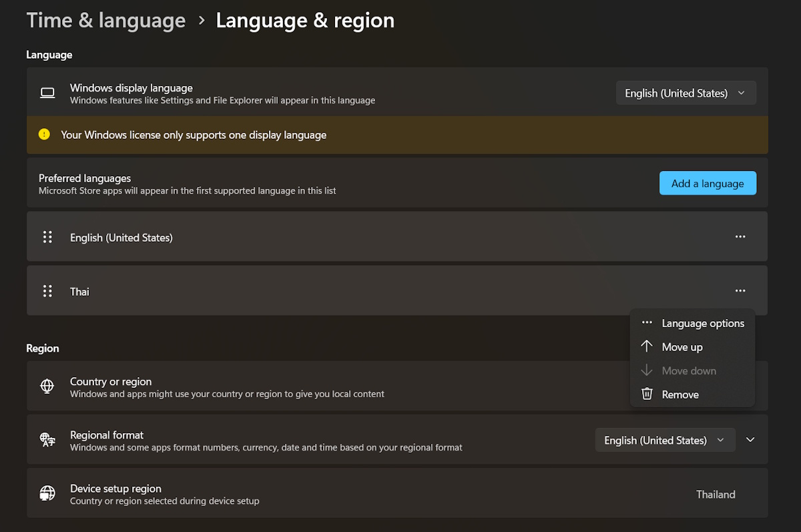Open the Windows display language dropdown

pyautogui.click(x=686, y=93)
